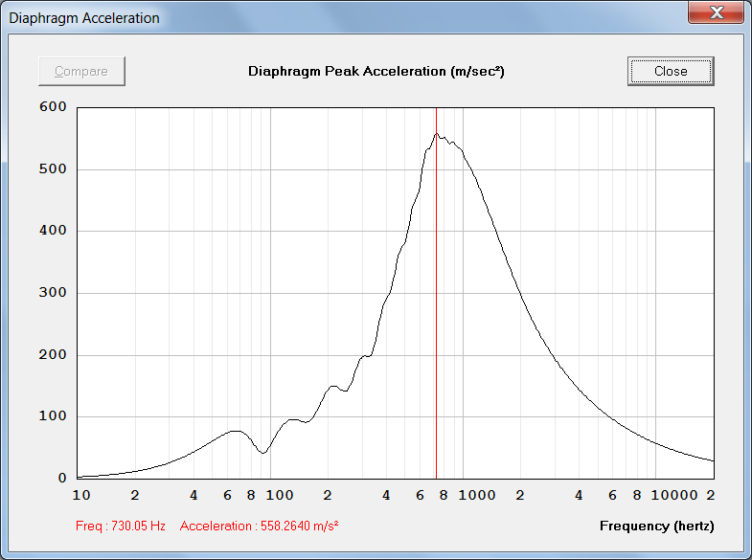Click the greyed-out Compare button
The image size is (752, 560).
point(81,71)
